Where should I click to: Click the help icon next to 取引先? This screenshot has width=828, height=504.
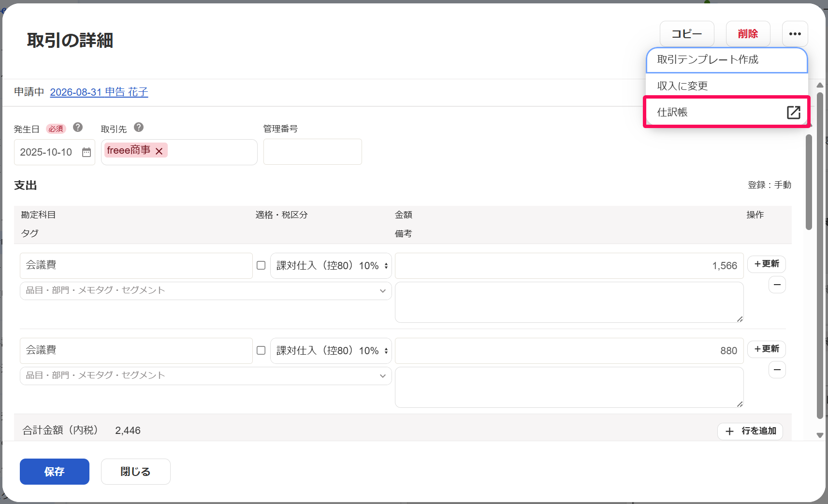point(139,127)
